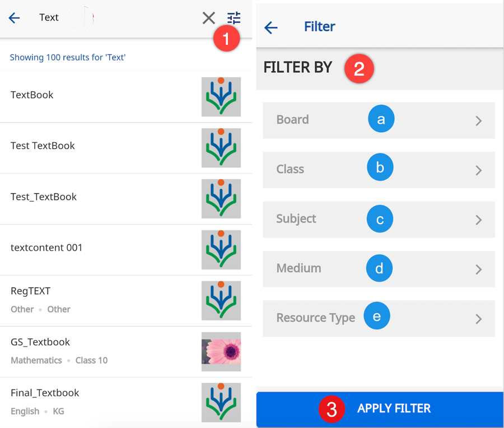Screen dimensions: 504x428
Task: Click the Text search field
Action: 112,18
